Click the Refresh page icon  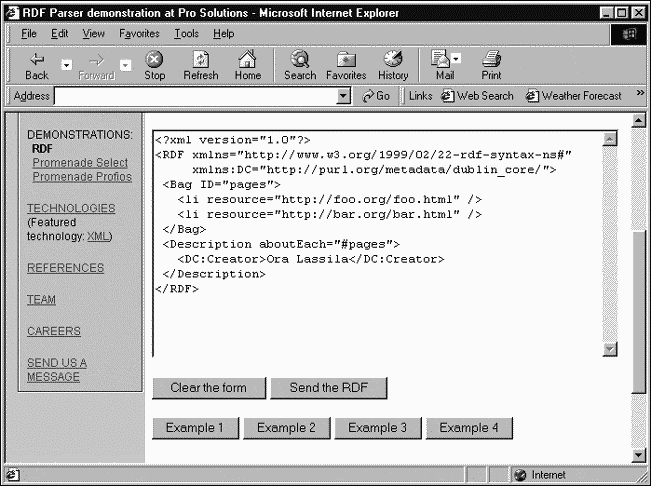[200, 59]
